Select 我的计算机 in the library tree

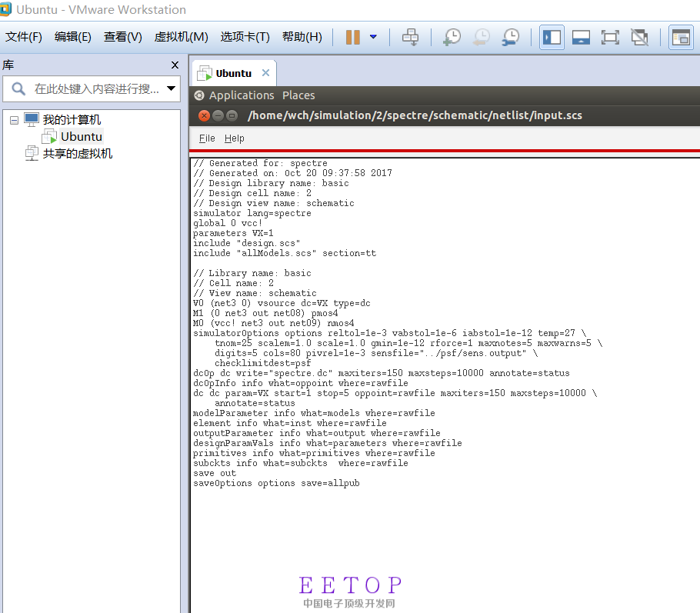click(x=72, y=120)
